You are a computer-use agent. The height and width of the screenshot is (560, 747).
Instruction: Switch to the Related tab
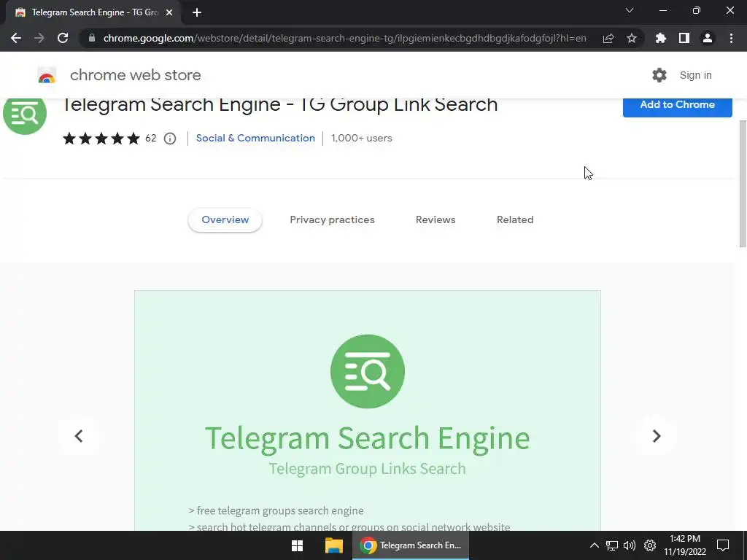pyautogui.click(x=515, y=220)
